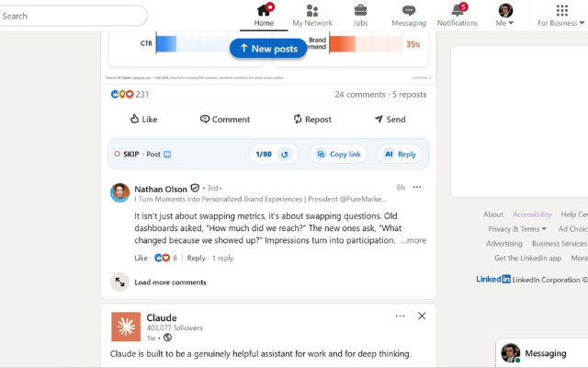Click the profile avatar in Messaging bar
The width and height of the screenshot is (588, 368).
click(x=510, y=353)
